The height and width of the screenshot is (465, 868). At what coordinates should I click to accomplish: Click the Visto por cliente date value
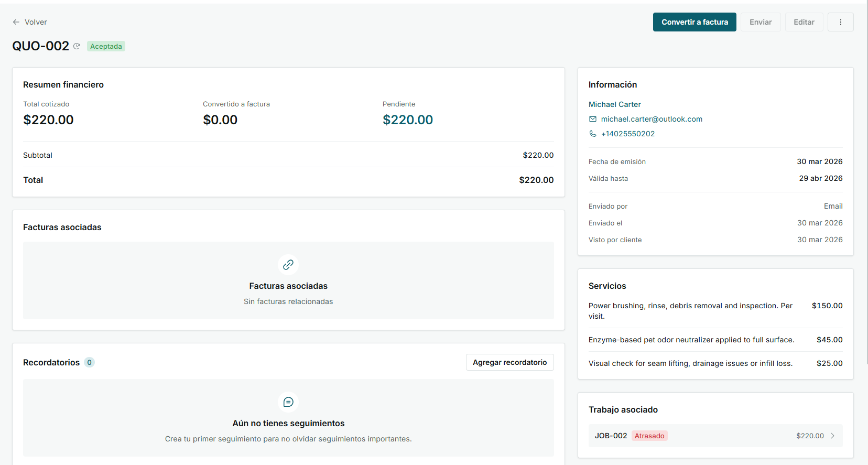coord(820,240)
